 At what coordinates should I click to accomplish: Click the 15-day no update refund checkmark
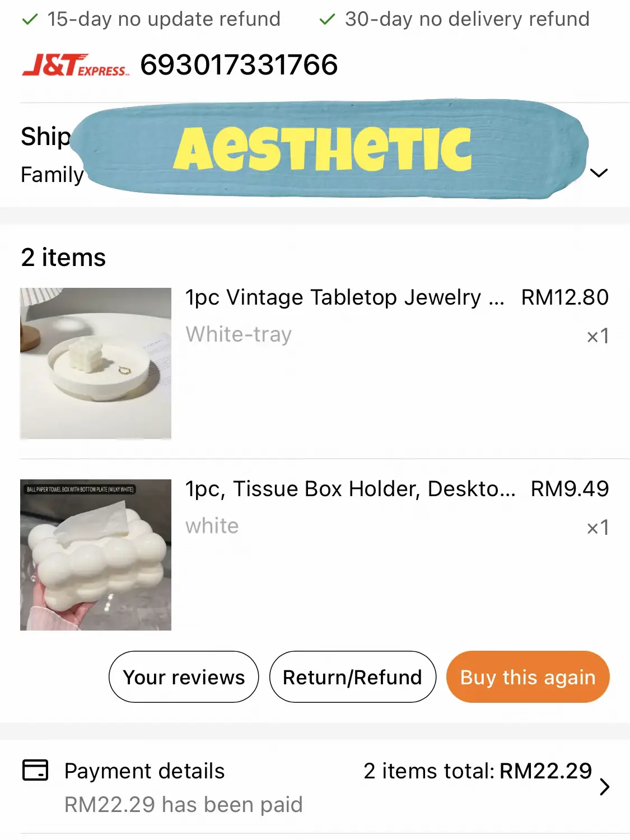pyautogui.click(x=29, y=20)
